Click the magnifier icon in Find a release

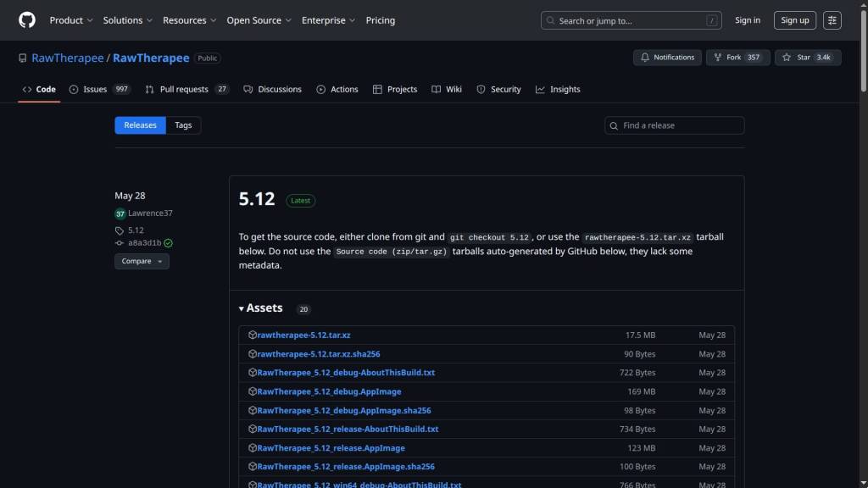point(614,125)
